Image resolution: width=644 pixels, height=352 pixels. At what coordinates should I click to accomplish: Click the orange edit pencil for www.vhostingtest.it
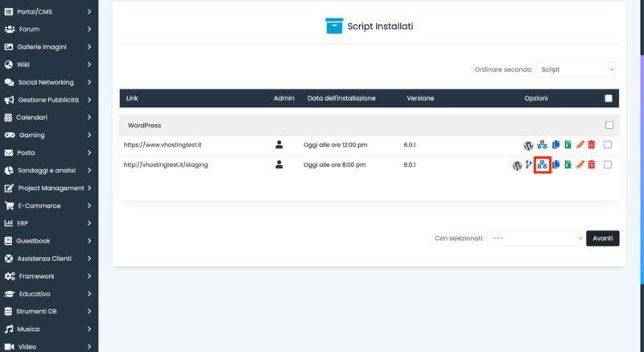[580, 144]
